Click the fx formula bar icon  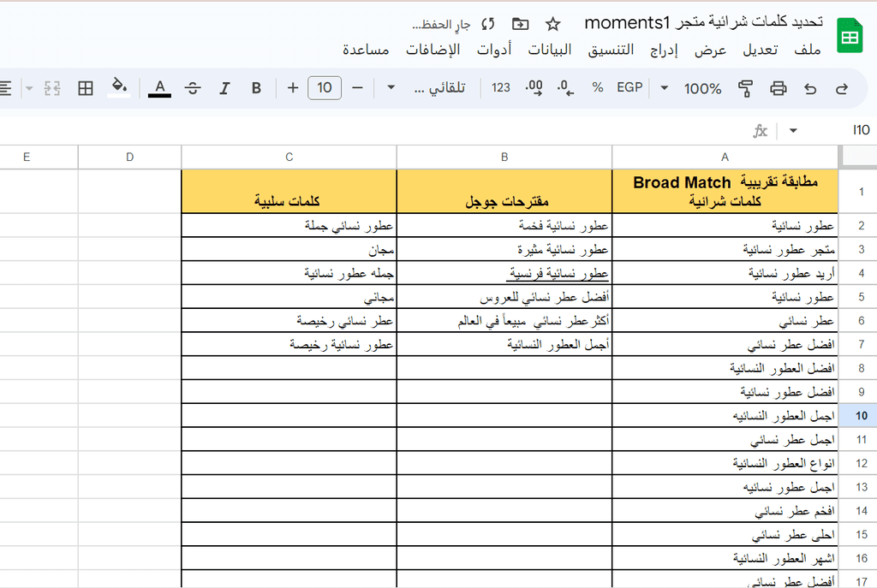[x=761, y=131]
